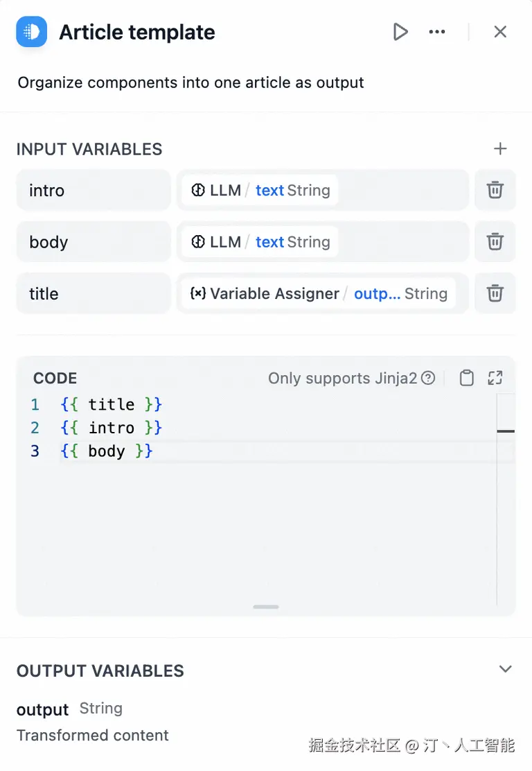Run the Article template node
The height and width of the screenshot is (771, 532).
[400, 32]
